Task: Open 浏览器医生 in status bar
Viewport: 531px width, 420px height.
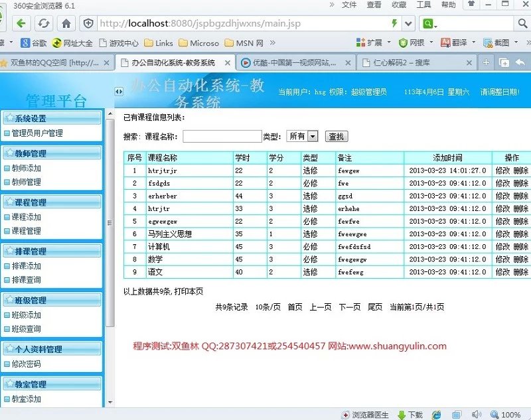Action: pos(365,415)
